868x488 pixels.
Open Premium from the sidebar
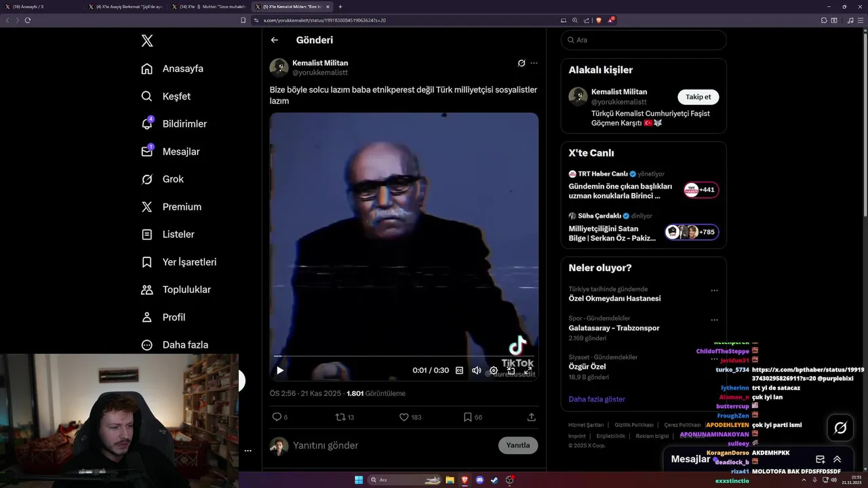pos(171,207)
